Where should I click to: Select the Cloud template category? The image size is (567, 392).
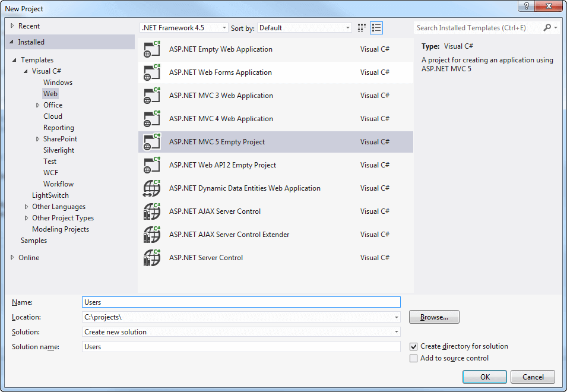[x=53, y=116]
